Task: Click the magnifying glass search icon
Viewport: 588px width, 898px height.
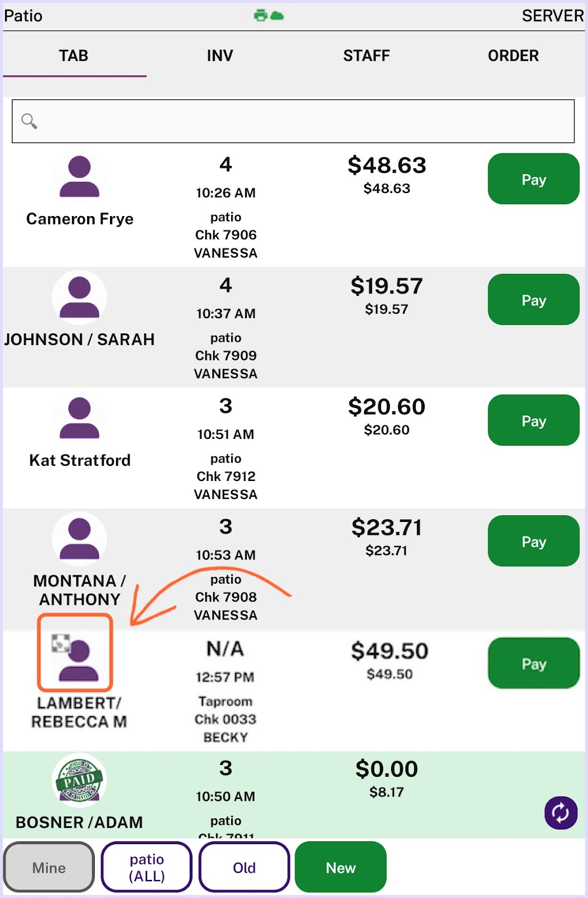Action: click(29, 121)
